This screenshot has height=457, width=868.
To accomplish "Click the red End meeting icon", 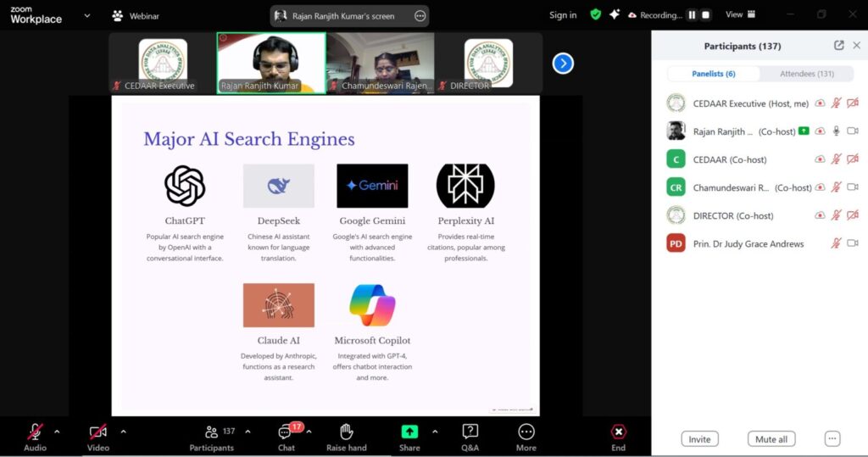I will [619, 432].
